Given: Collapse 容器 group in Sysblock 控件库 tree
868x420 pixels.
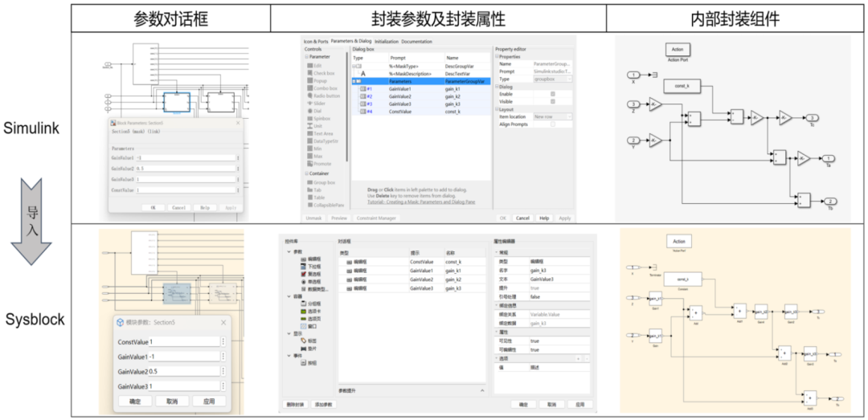Looking at the screenshot, I should [x=289, y=296].
